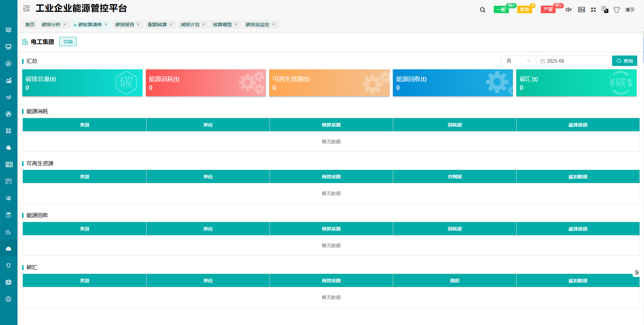
Task: Click the 查询 query button
Action: pos(625,61)
